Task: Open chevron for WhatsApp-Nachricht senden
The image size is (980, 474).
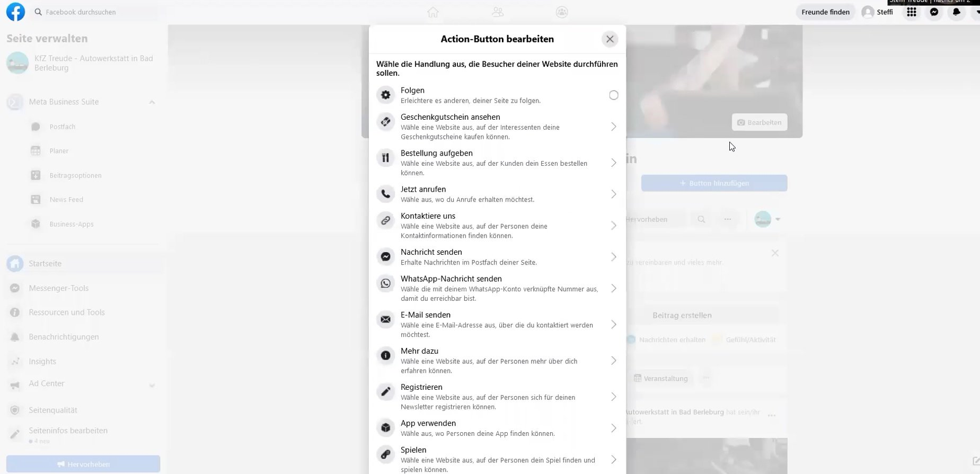Action: coord(613,288)
